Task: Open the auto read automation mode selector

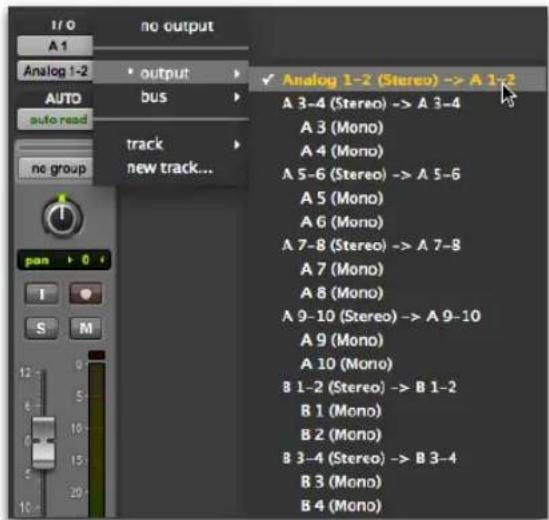Action: [x=55, y=119]
